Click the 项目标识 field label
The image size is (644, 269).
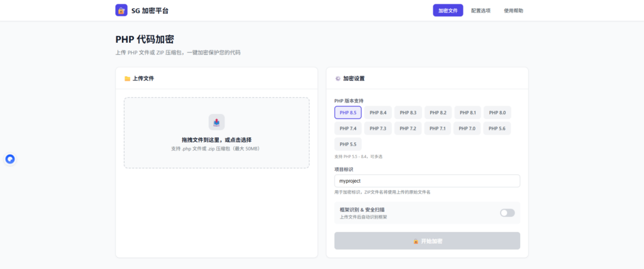point(344,169)
